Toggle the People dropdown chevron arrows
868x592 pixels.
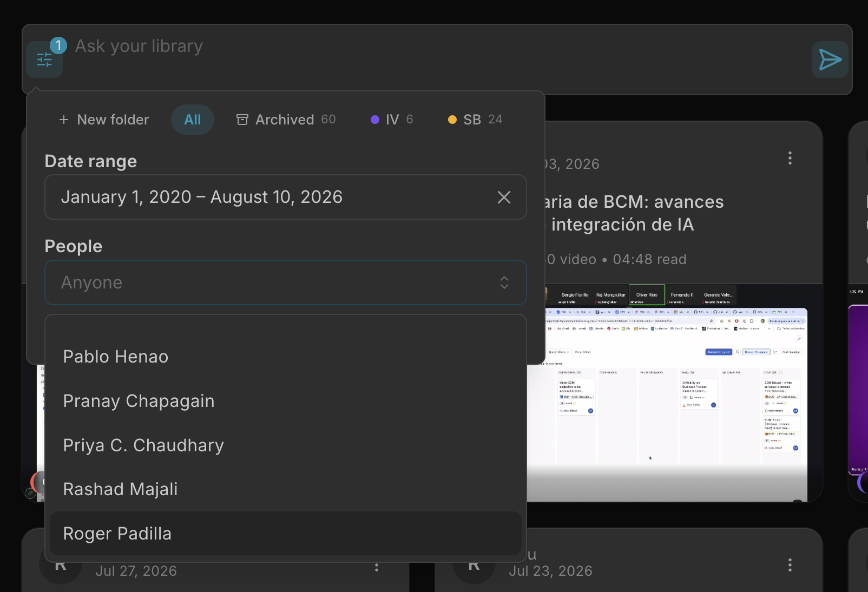(x=504, y=282)
